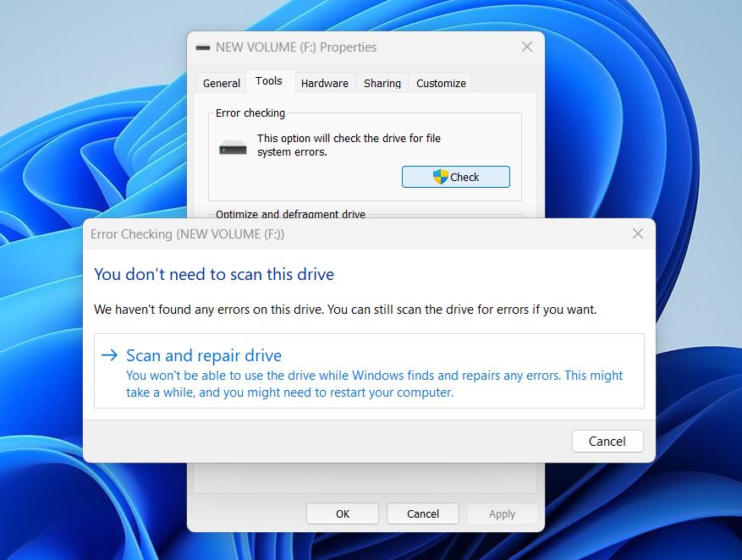This screenshot has height=560, width=742.
Task: Click the drive icon in Properties title bar
Action: tap(201, 47)
